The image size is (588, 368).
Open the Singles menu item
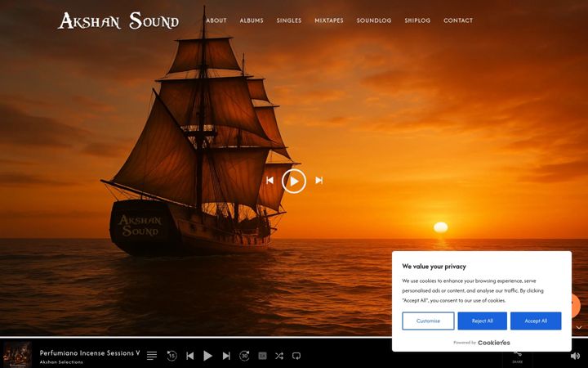[289, 20]
